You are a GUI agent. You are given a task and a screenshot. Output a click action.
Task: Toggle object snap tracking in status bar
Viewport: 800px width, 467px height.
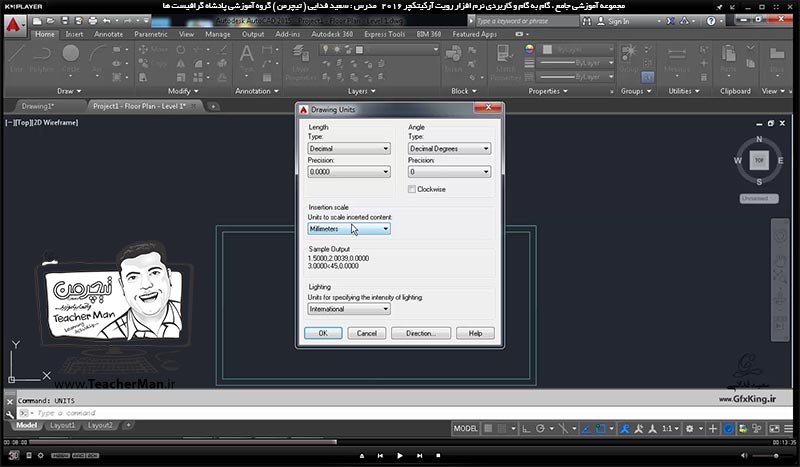click(x=586, y=429)
